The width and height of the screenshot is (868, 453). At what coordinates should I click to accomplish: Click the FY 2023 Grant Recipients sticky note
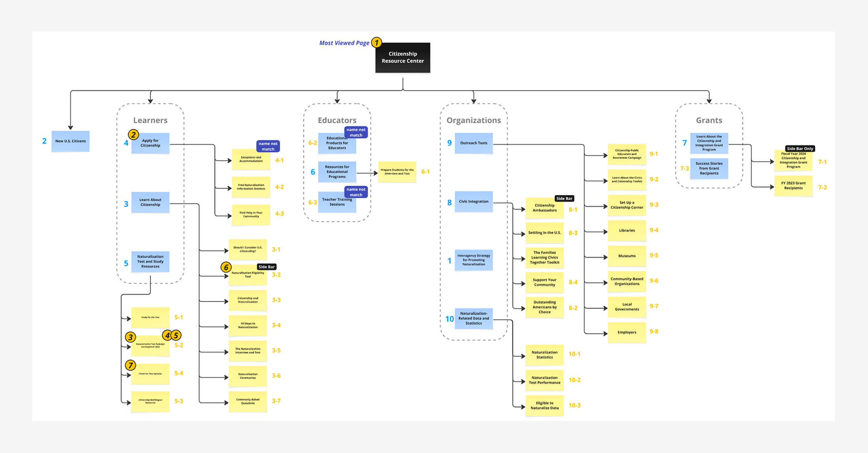point(793,186)
